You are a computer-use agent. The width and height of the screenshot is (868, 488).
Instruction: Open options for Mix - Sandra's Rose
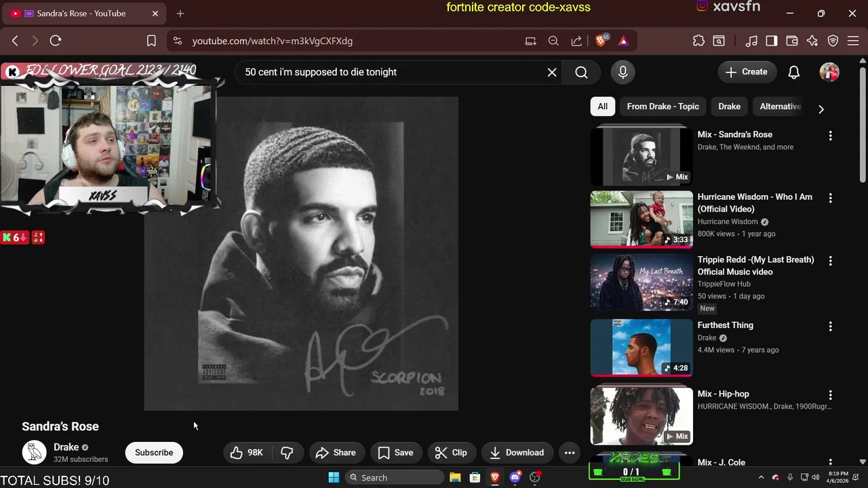click(x=830, y=136)
